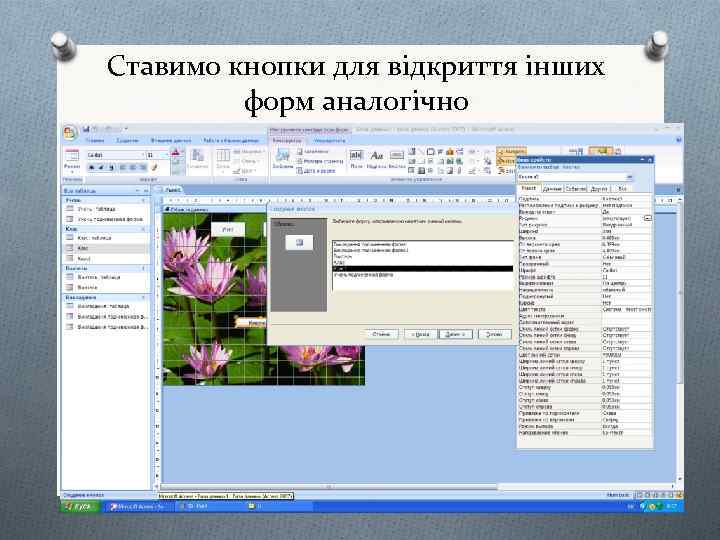
Task: Collapse the Клас group in navigation pane
Action: 143,229
